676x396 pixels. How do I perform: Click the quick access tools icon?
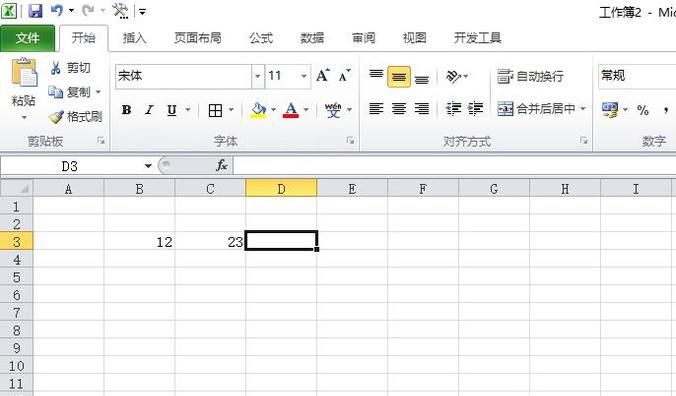(x=120, y=10)
